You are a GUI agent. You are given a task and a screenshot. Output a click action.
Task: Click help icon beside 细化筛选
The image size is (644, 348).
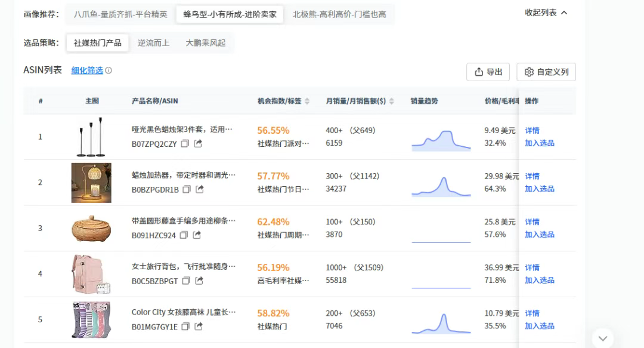[109, 70]
